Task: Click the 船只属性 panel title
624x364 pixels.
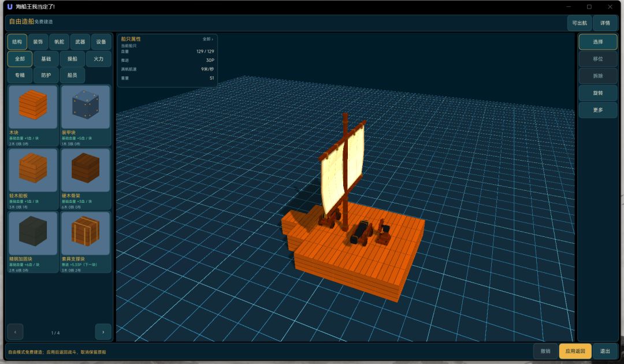Action: [x=131, y=39]
